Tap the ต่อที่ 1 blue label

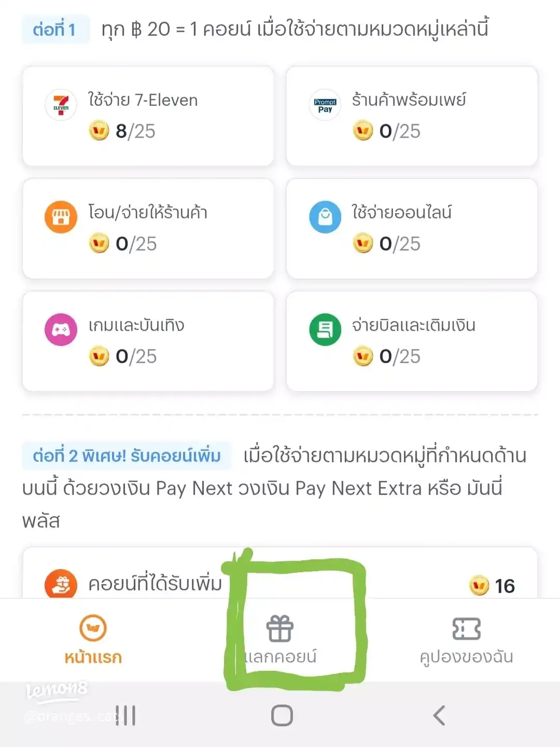(54, 30)
